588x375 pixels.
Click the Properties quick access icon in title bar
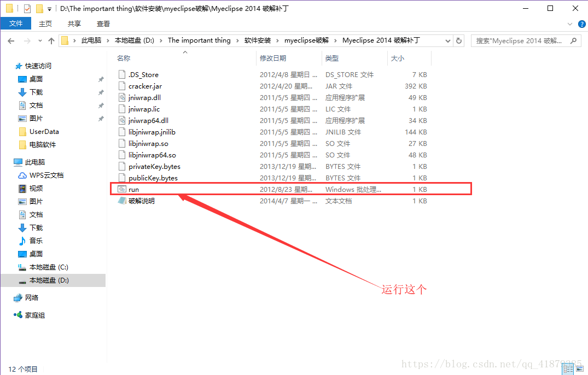27,8
